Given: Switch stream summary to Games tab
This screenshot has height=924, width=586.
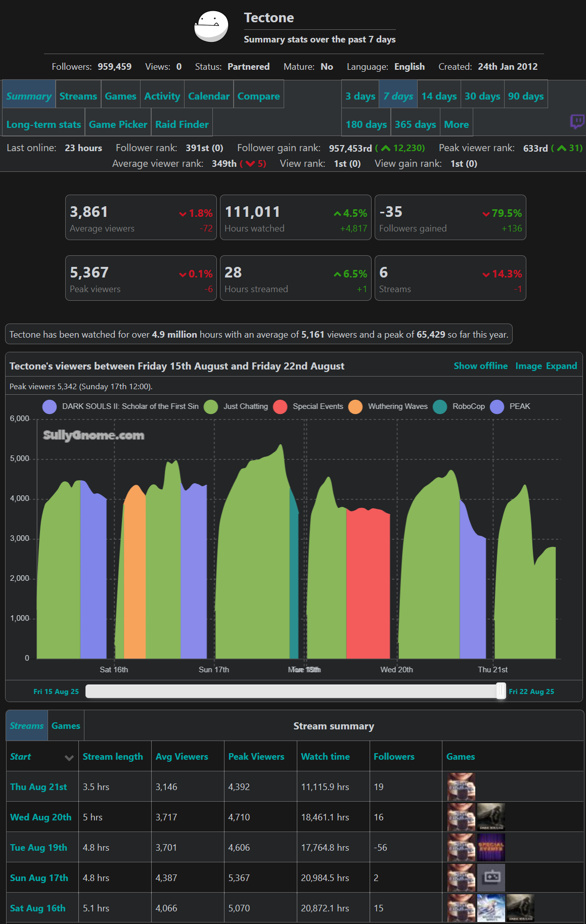Looking at the screenshot, I should 66,726.
